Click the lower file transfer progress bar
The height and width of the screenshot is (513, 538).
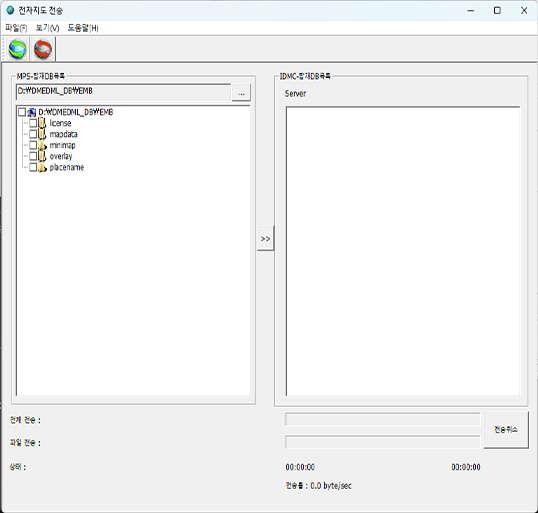point(383,442)
